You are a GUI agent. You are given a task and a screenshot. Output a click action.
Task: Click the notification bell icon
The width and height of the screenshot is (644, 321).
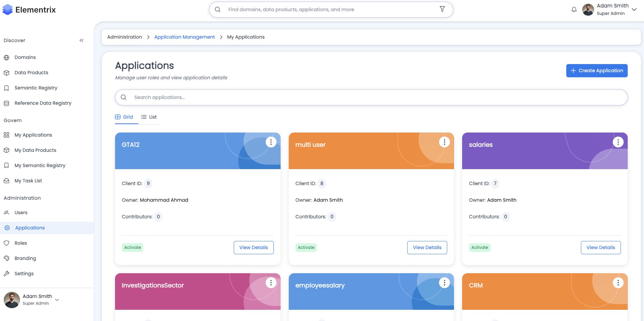(574, 9)
